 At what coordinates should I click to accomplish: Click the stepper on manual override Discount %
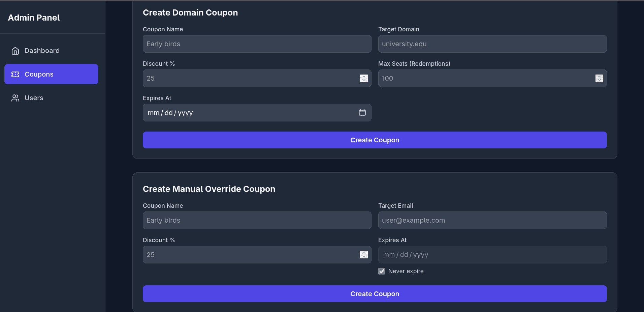tap(364, 255)
